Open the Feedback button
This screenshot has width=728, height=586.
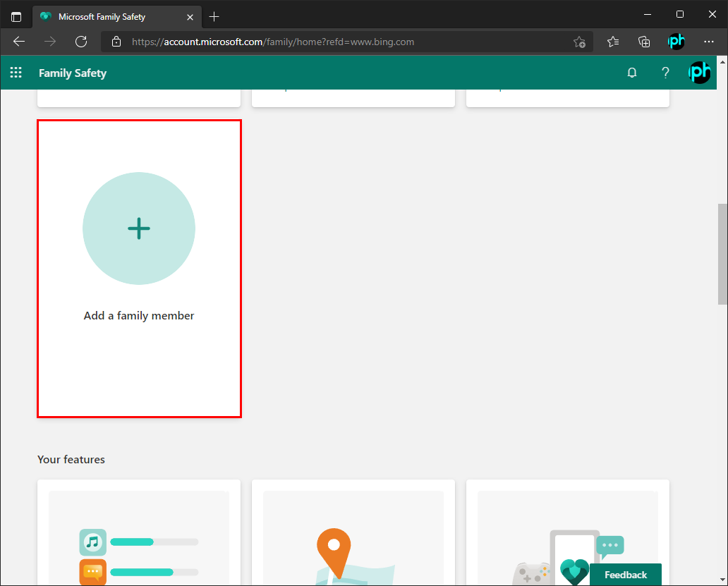pyautogui.click(x=626, y=575)
